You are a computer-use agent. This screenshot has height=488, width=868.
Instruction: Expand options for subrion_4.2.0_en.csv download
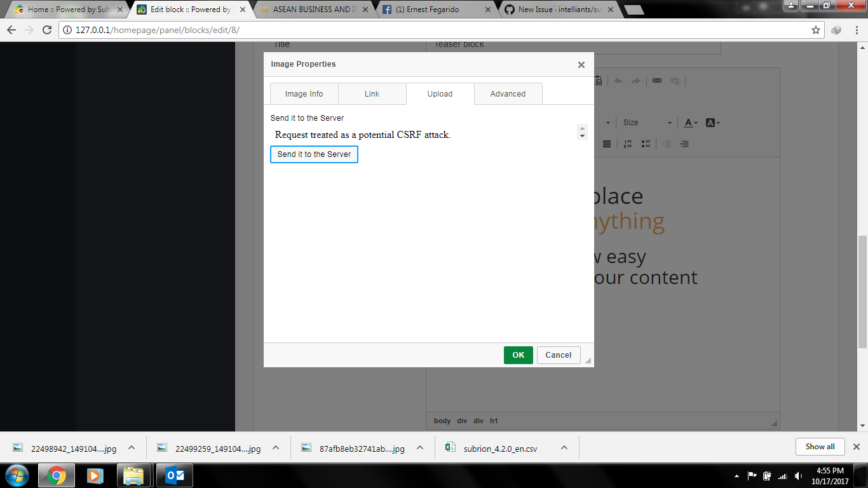coord(564,447)
